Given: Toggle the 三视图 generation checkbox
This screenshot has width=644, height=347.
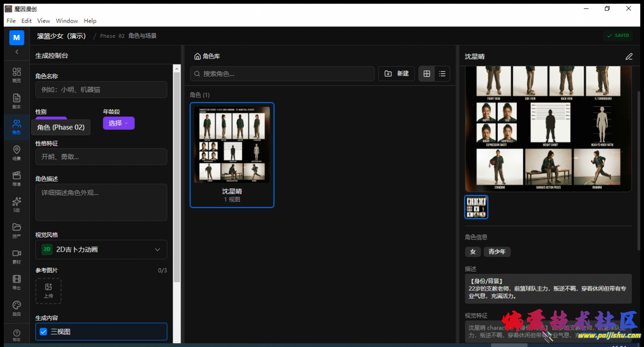Looking at the screenshot, I should pos(43,331).
